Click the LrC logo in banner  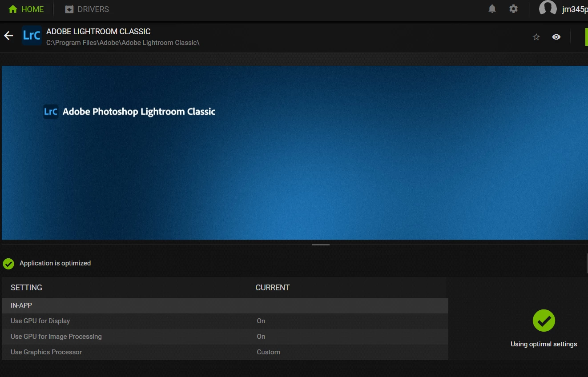coord(51,112)
